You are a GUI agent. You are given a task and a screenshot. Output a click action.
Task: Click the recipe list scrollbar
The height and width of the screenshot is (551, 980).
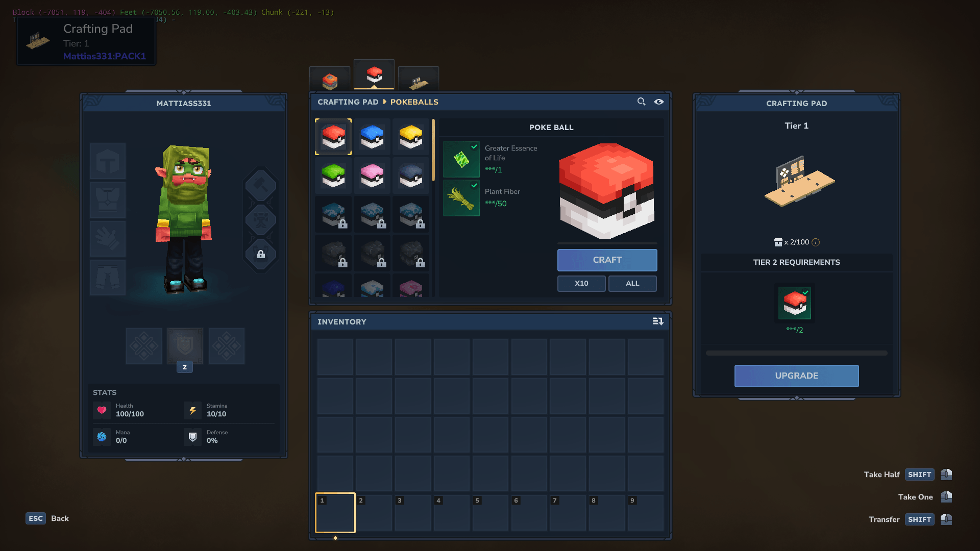(433, 150)
